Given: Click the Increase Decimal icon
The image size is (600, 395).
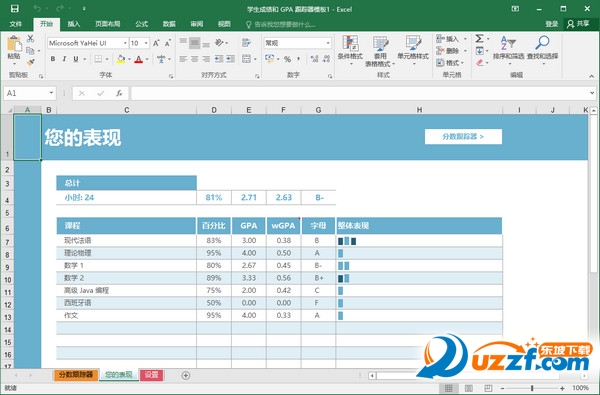Looking at the screenshot, I should coord(314,59).
